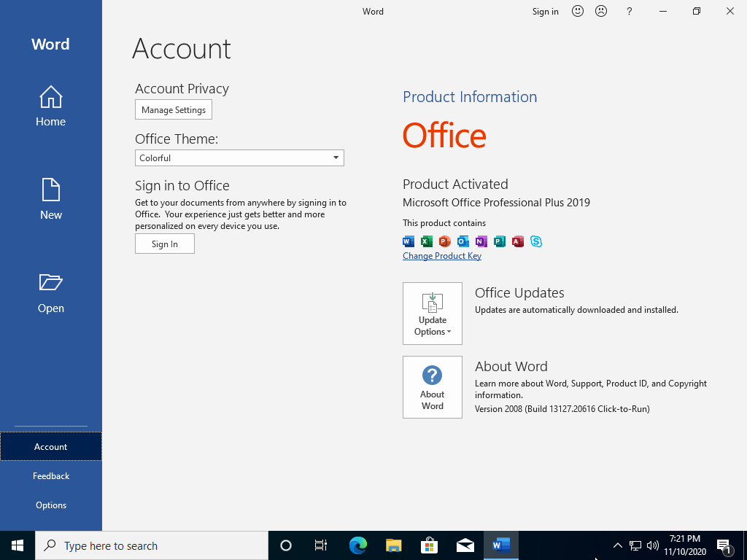The image size is (747, 560).
Task: Click the Windows taskbar search box
Action: pos(152,545)
